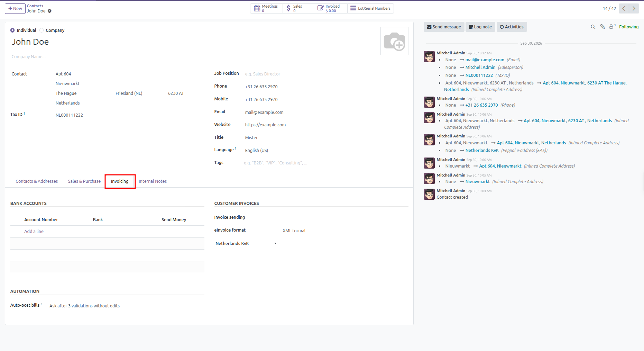Click Add a line in Bank Accounts
Screen dimensions: 644x351
[x=34, y=232]
